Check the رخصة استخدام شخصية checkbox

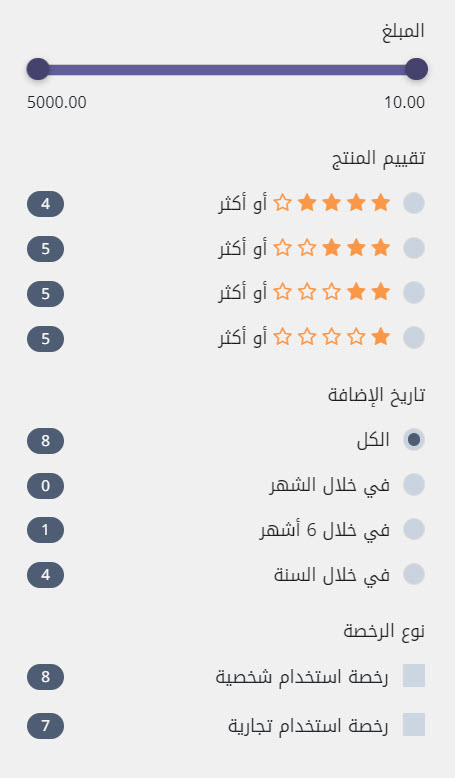(x=413, y=676)
